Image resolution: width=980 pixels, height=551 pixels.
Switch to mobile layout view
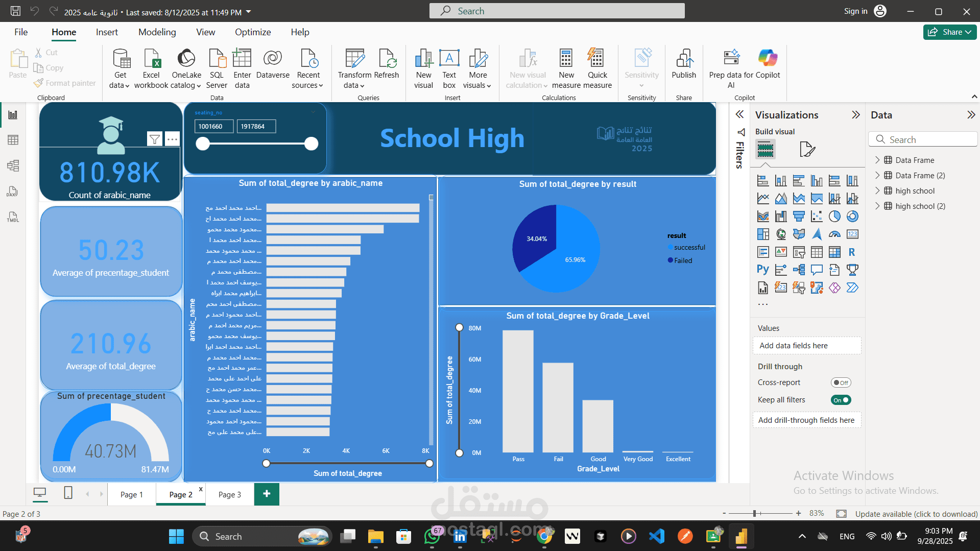point(68,493)
